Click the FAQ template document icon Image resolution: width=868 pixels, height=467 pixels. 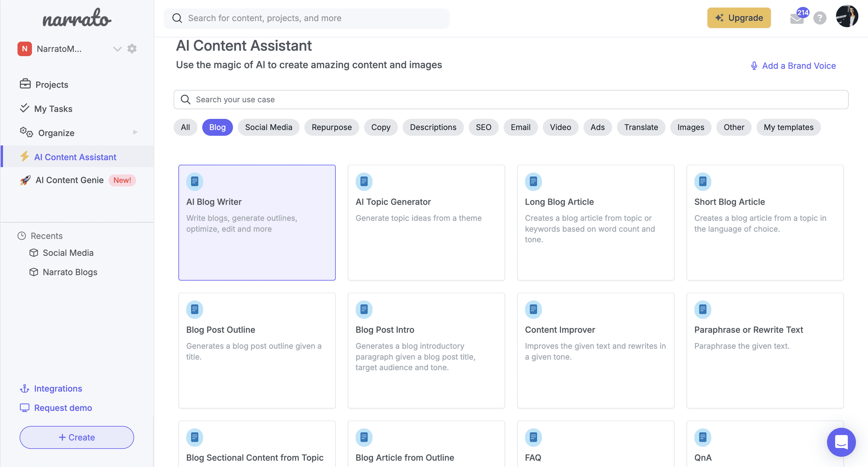tap(533, 437)
